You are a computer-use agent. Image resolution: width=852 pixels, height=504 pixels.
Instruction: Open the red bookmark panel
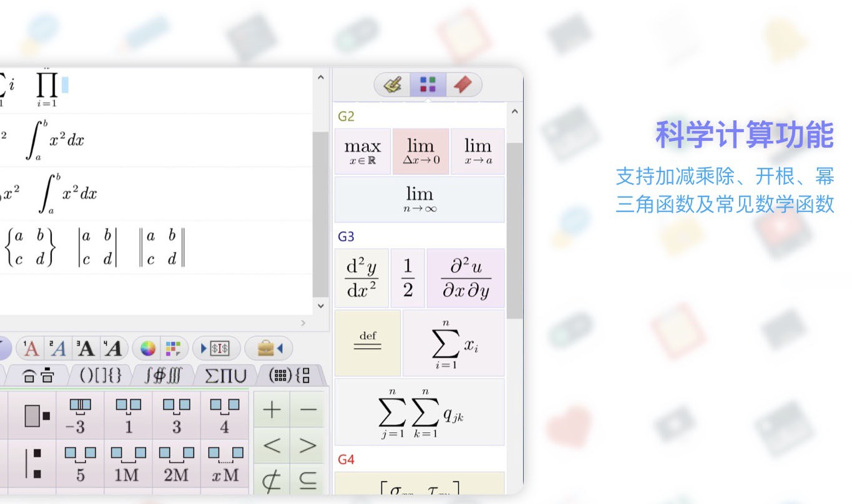[x=463, y=85]
